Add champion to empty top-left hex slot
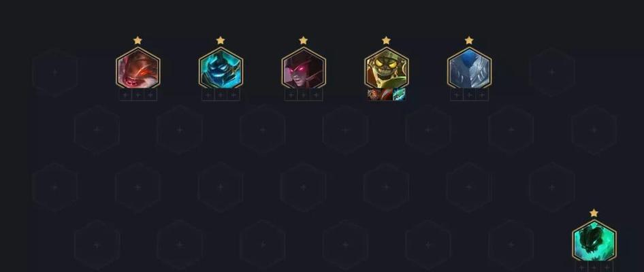This screenshot has width=644, height=272. click(55, 72)
